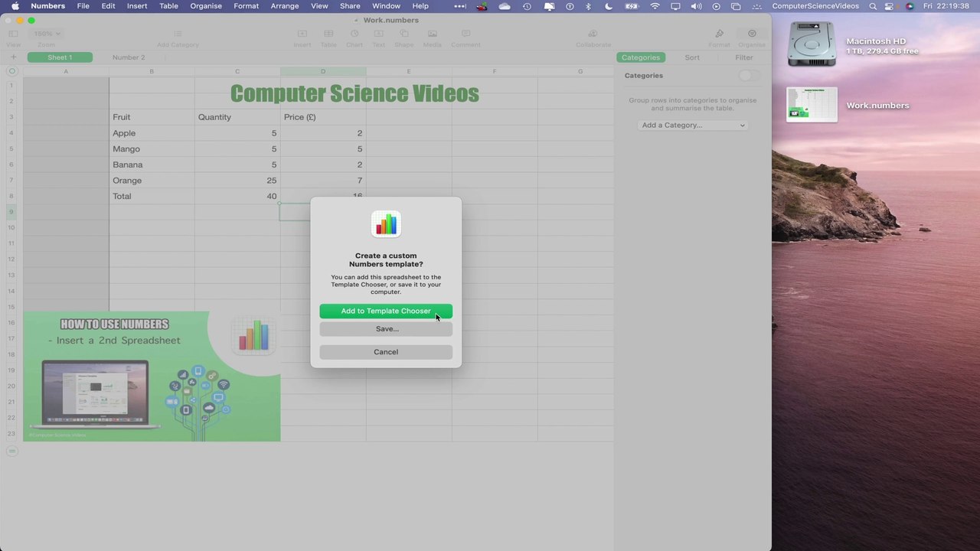
Task: Click the Wi-Fi status icon
Action: coord(655,6)
